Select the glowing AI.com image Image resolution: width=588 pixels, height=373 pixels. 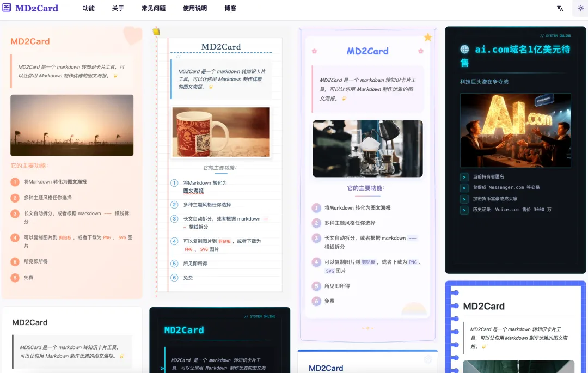[x=515, y=130]
